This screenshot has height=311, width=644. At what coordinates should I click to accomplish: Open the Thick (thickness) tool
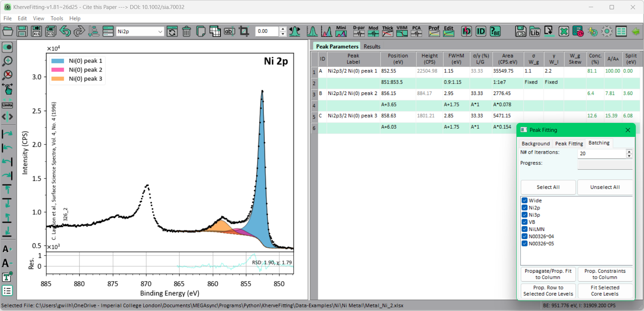pos(388,32)
